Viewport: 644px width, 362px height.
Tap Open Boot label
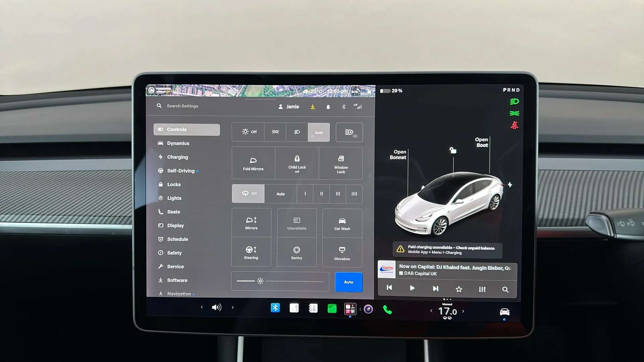point(482,142)
